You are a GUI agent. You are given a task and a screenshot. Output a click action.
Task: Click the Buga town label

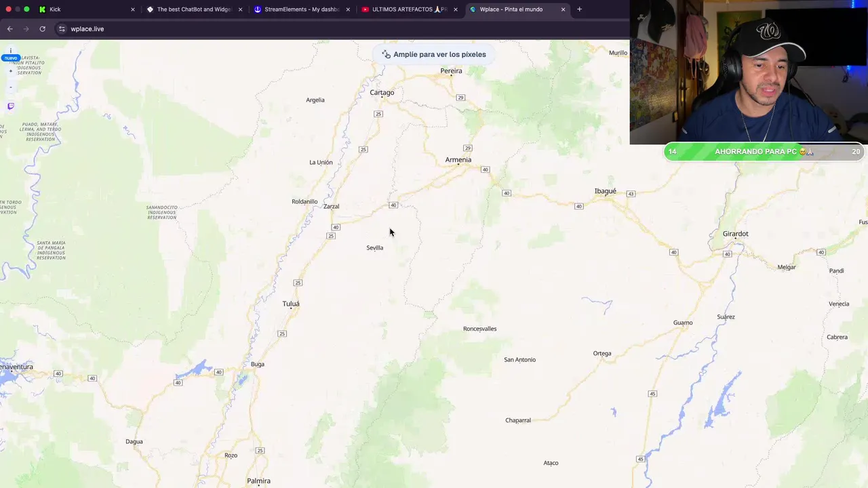(x=258, y=365)
